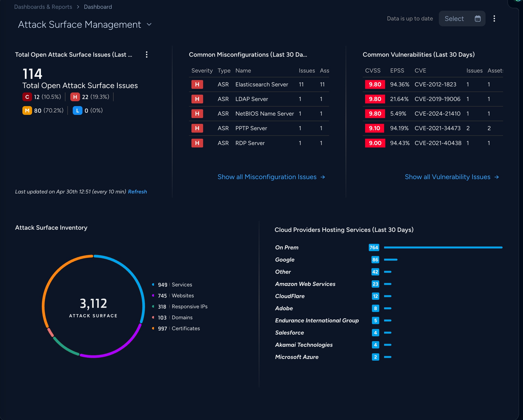Click the Critical severity C badge
The width and height of the screenshot is (523, 420).
point(27,97)
